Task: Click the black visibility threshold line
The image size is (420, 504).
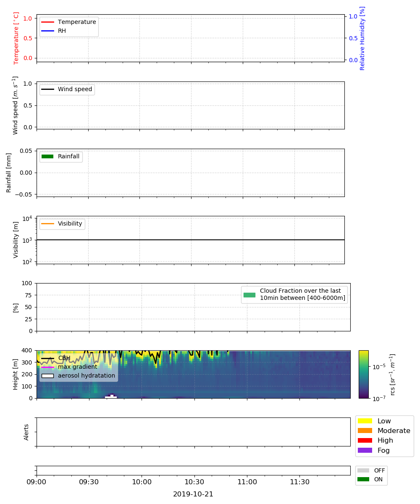Action: 190,240
